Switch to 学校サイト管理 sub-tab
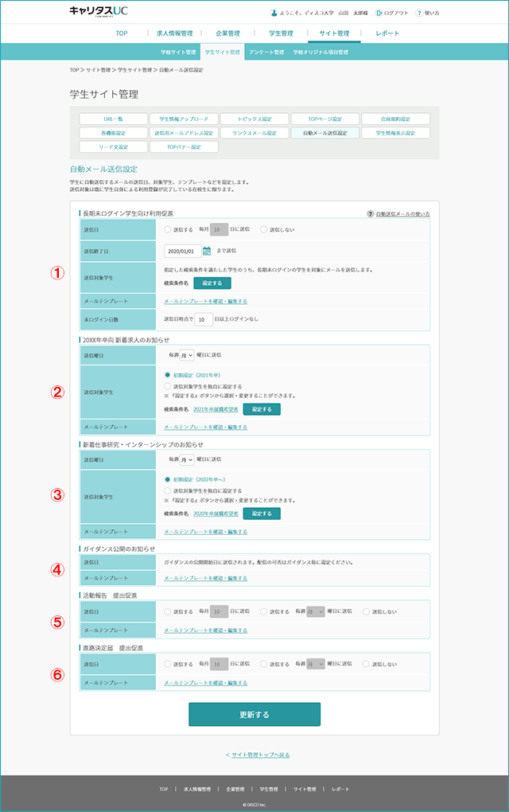 pos(178,53)
